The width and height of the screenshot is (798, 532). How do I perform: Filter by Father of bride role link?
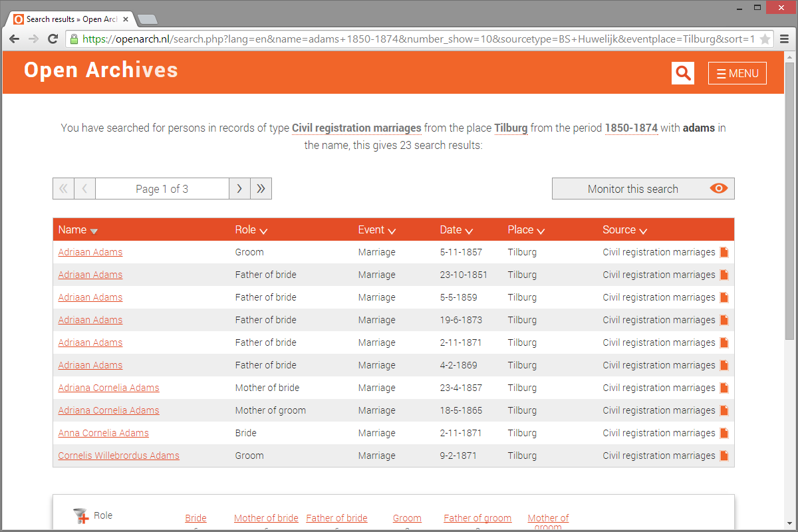click(336, 518)
